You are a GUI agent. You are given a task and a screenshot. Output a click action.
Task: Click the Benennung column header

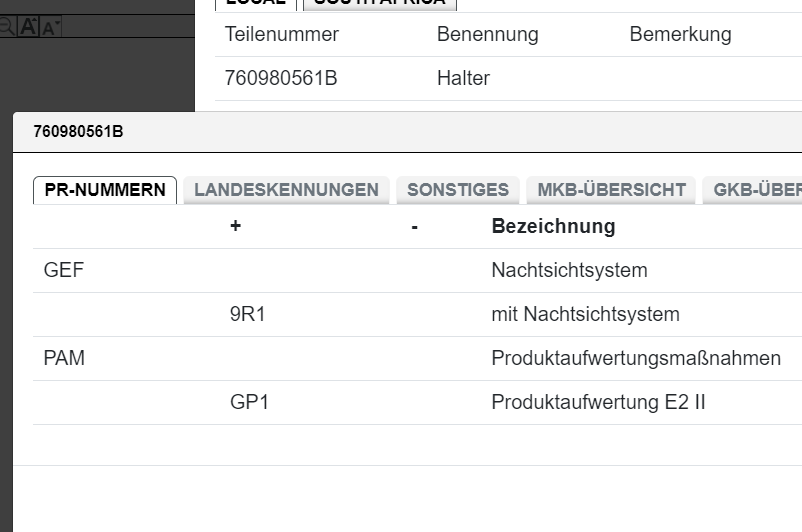coord(487,35)
